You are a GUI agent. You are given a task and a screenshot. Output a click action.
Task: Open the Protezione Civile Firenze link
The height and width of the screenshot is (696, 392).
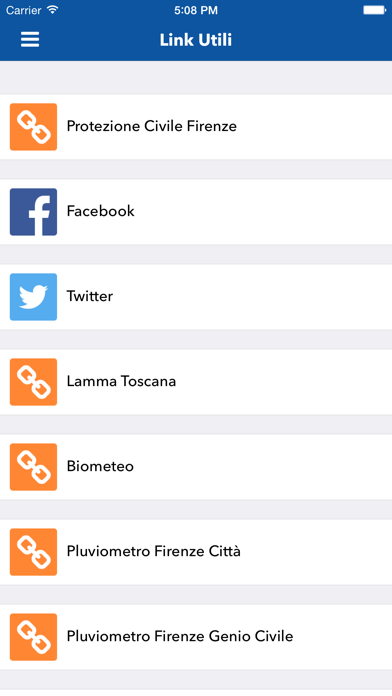[x=151, y=127]
